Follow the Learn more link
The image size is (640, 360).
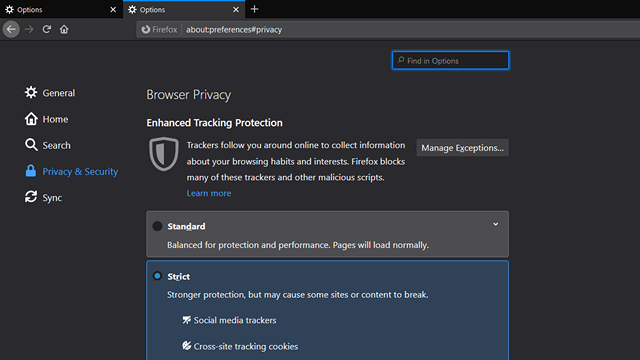pos(209,193)
